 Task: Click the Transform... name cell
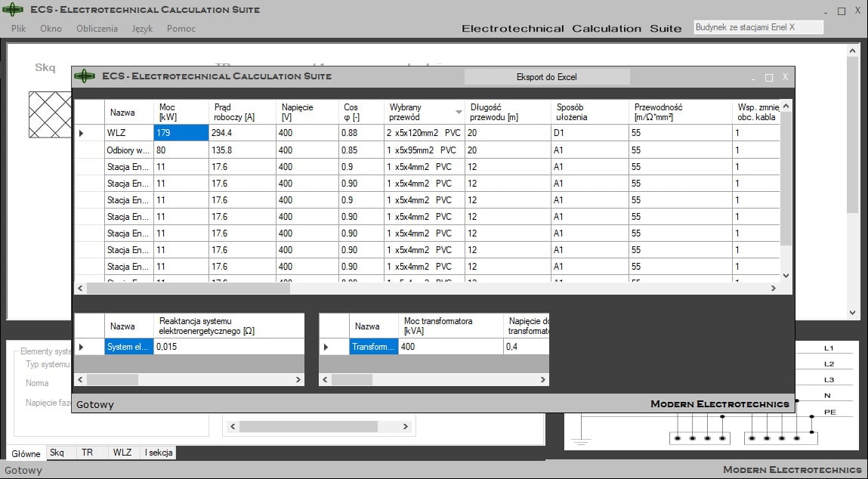coord(373,347)
